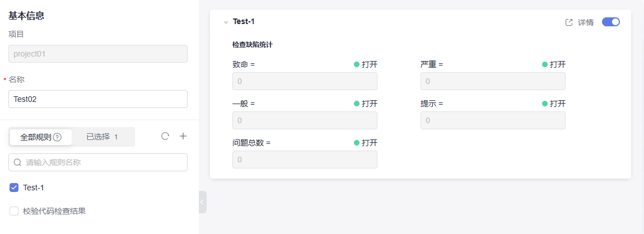644x234 pixels.
Task: Click the search magnifier icon
Action: coord(17,162)
